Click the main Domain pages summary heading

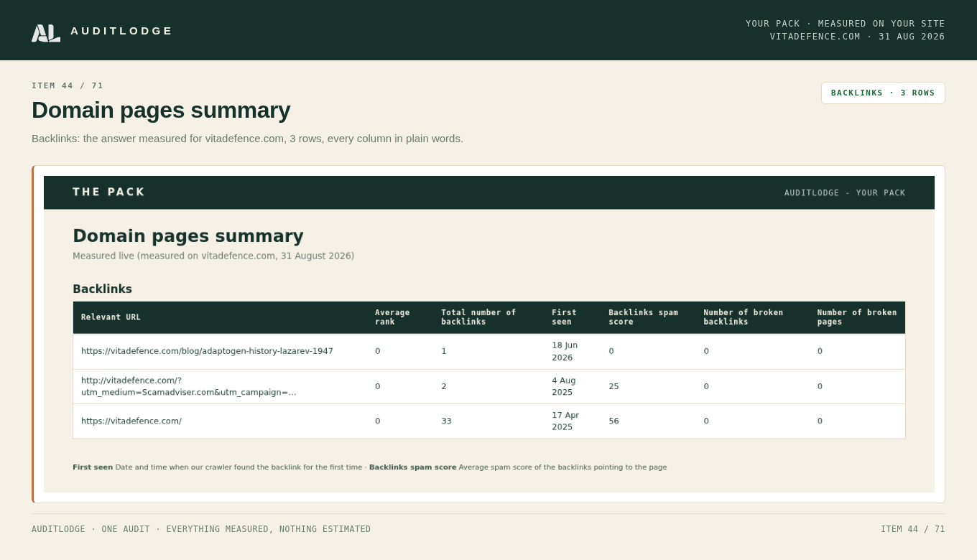(161, 110)
